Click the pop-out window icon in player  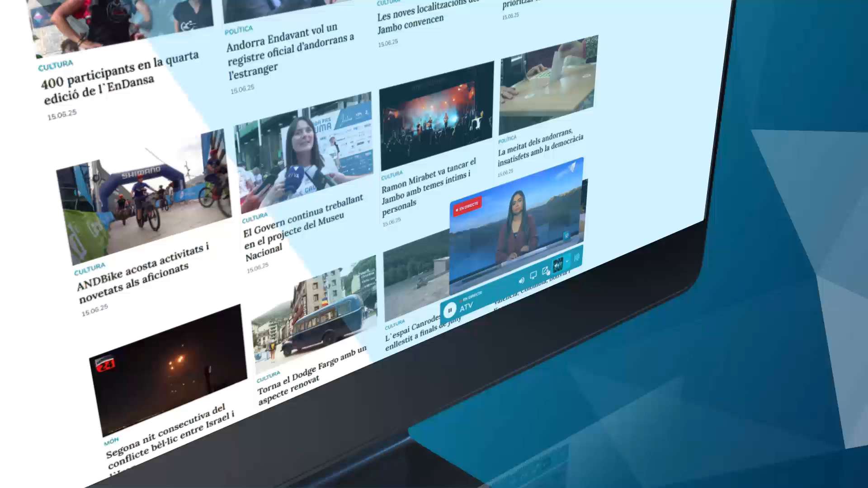(x=546, y=270)
